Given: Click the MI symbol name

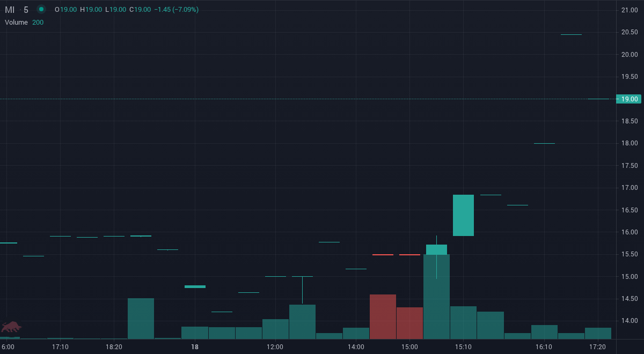Looking at the screenshot, I should click(x=10, y=10).
